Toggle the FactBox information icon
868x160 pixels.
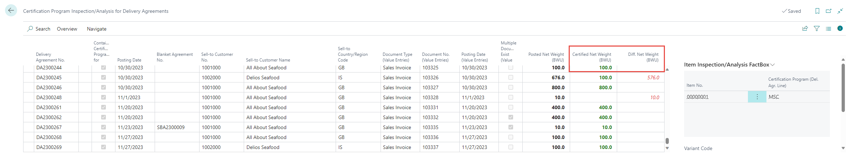click(x=840, y=28)
